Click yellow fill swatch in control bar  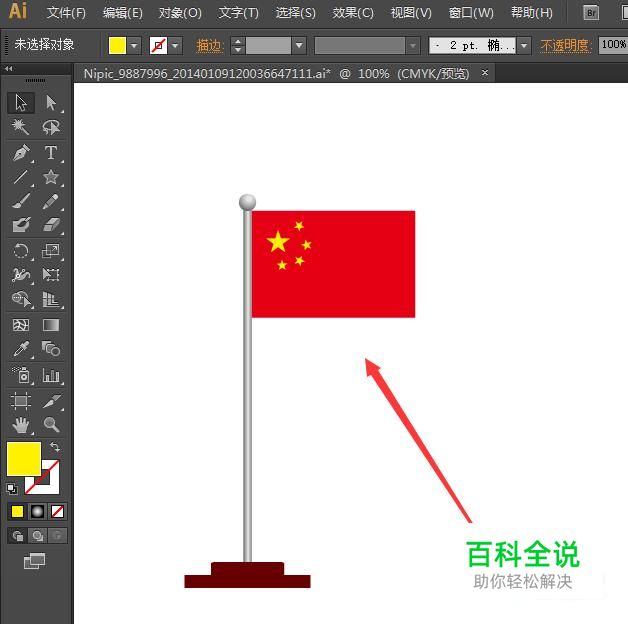pos(117,45)
